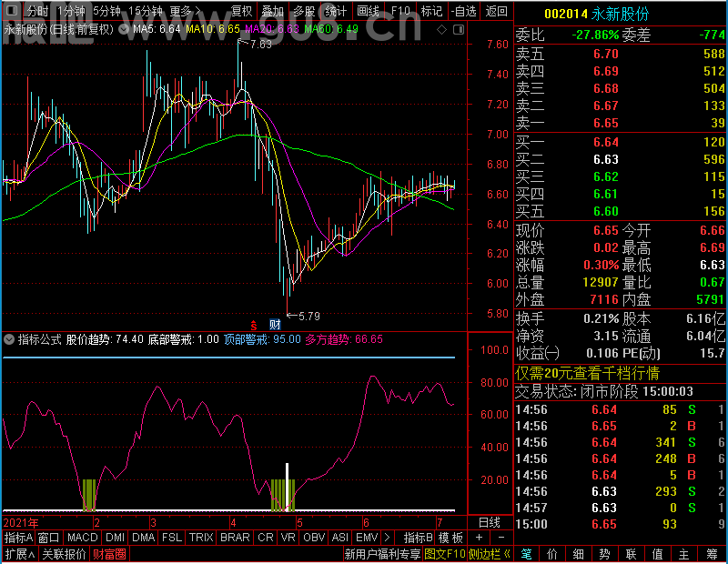The height and width of the screenshot is (564, 728).
Task: Switch indicator to MACD
Action: [83, 538]
